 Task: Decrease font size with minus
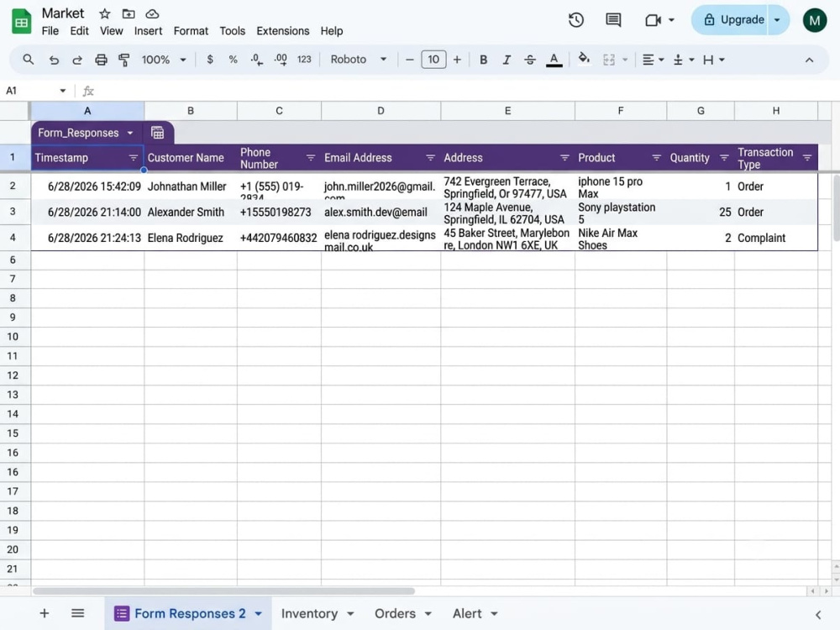click(x=410, y=60)
